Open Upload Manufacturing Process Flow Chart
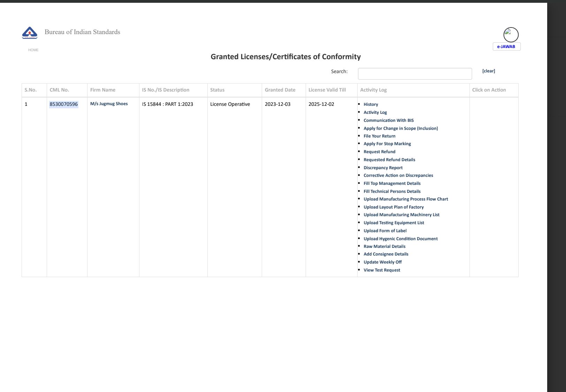This screenshot has height=392, width=566. coord(406,199)
